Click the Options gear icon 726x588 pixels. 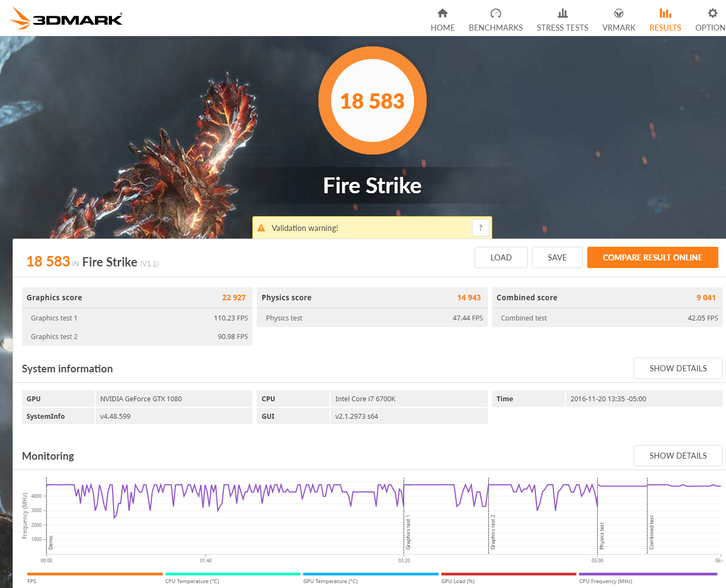712,13
